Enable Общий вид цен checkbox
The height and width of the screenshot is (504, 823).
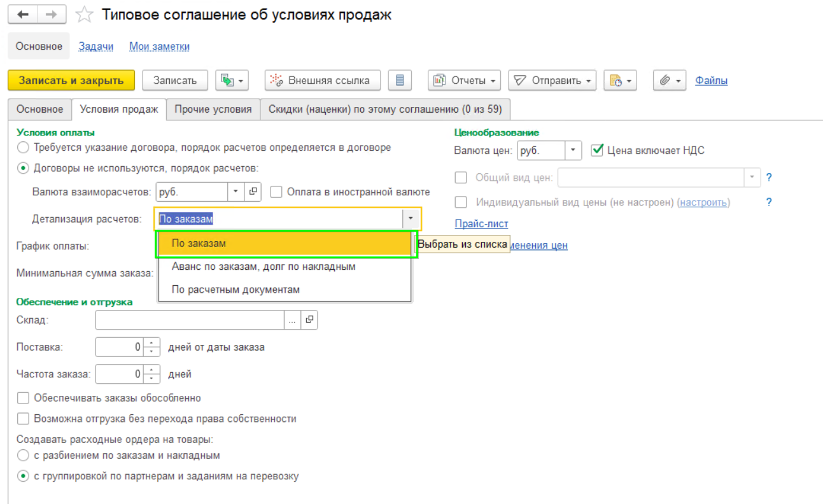pos(461,178)
